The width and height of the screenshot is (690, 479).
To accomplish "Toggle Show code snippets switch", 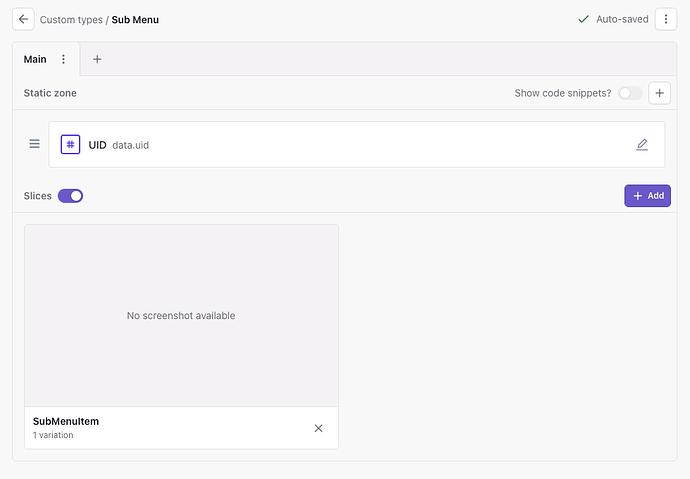I will 630,93.
